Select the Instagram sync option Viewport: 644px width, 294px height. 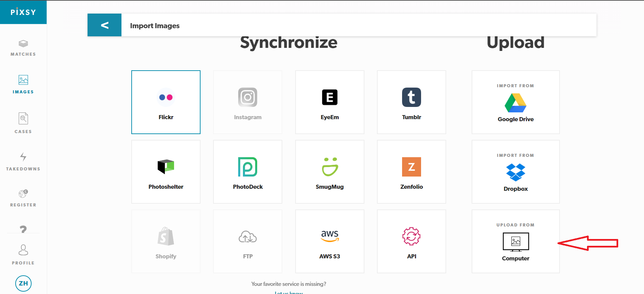(x=248, y=102)
